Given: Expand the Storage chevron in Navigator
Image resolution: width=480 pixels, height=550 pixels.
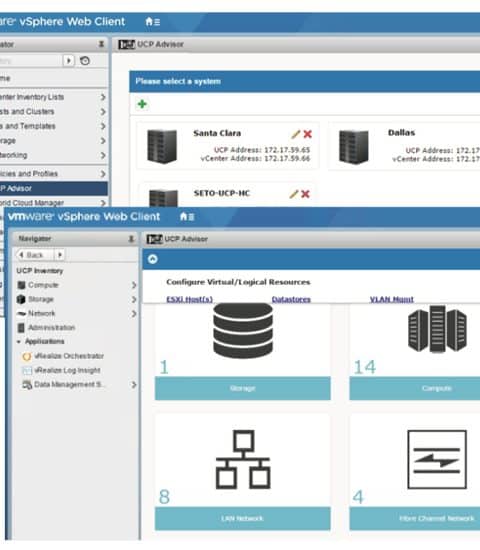Looking at the screenshot, I should pos(134,299).
